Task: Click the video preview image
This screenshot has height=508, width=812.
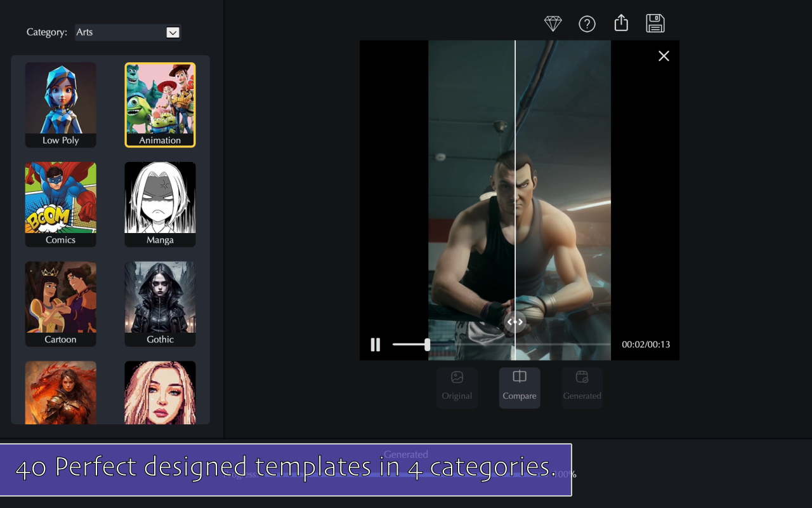Action: click(520, 200)
